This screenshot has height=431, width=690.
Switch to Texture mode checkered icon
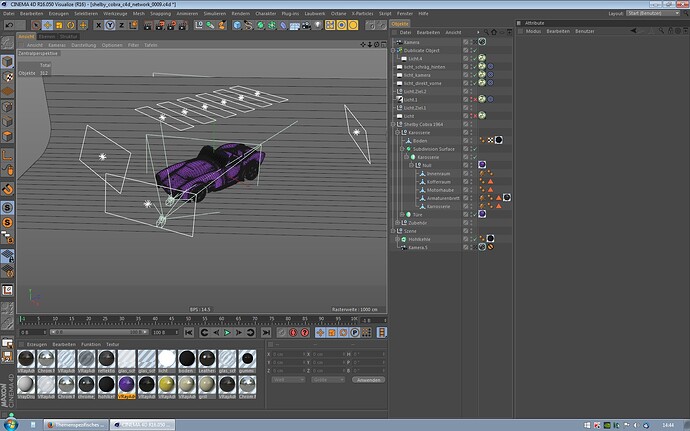(x=7, y=77)
